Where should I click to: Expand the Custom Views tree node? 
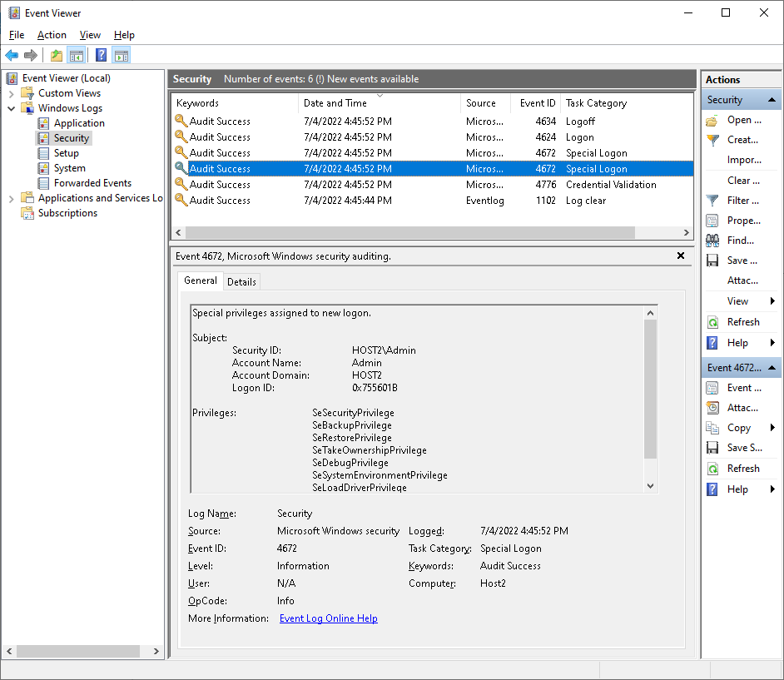click(12, 93)
